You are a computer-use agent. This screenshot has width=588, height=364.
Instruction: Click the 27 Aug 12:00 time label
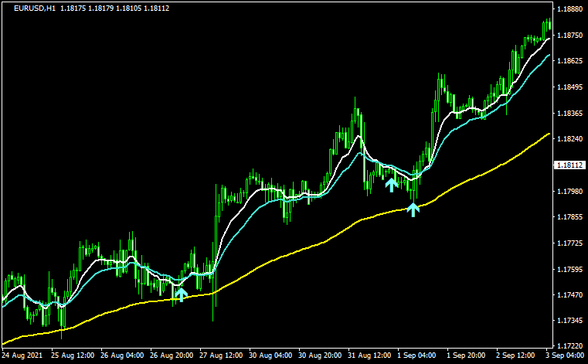[x=219, y=356]
